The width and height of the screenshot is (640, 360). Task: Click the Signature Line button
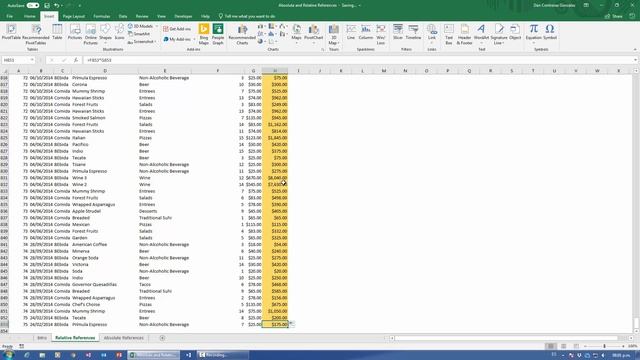499,34
